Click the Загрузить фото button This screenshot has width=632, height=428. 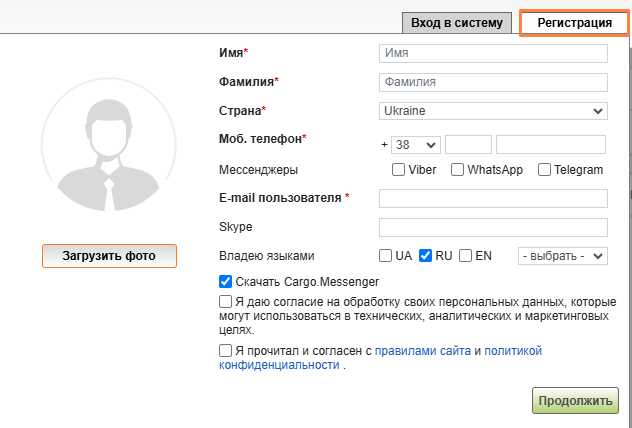pos(109,256)
